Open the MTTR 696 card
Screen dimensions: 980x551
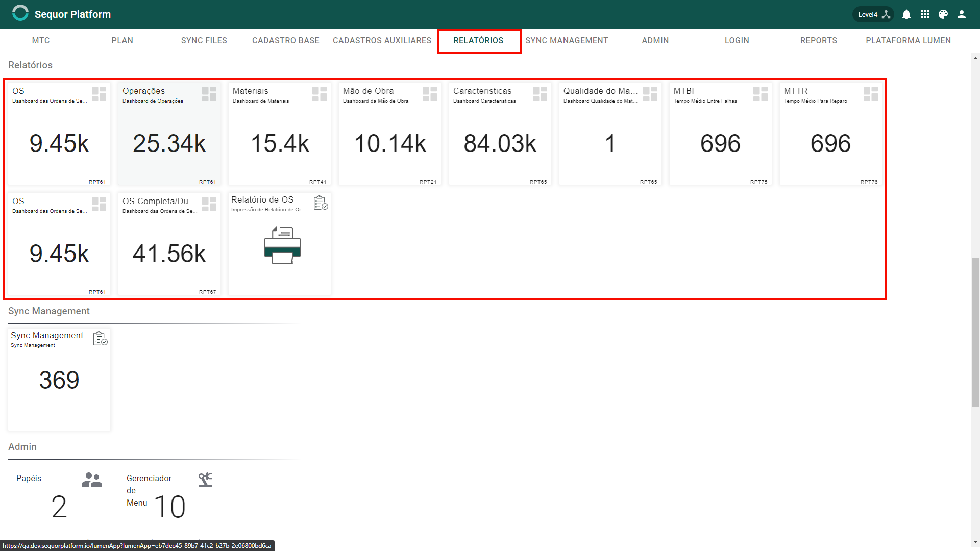click(831, 134)
